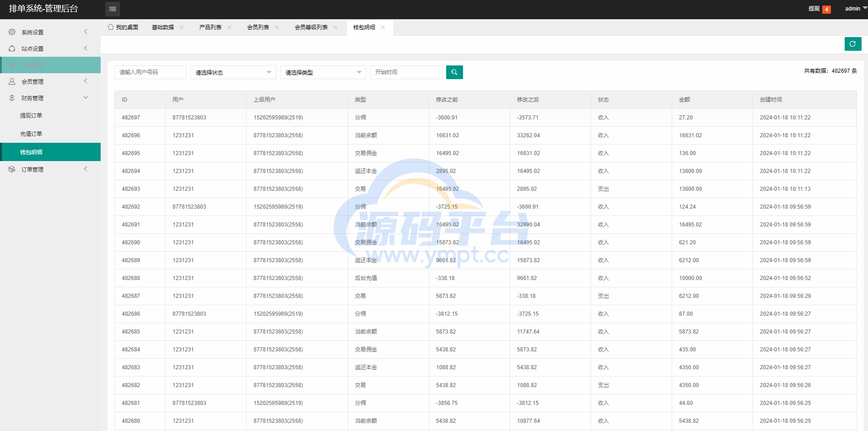Screen dimensions: 868x431
Task: Expand the 站点设置 menu chevron
Action: point(86,48)
